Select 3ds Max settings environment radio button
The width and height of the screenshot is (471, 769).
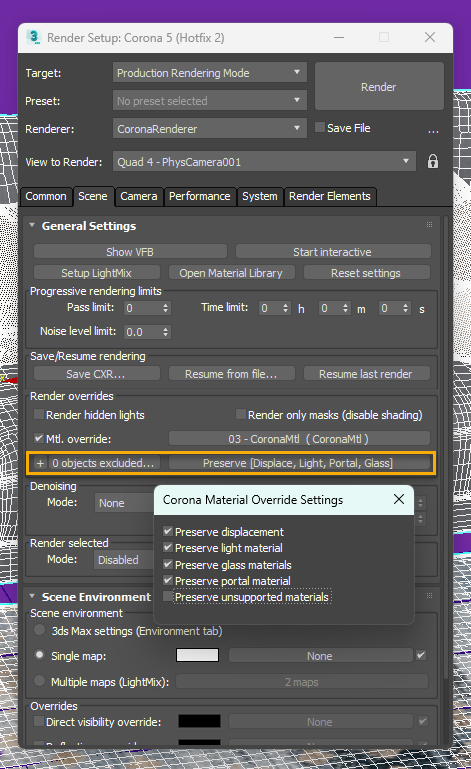point(39,630)
